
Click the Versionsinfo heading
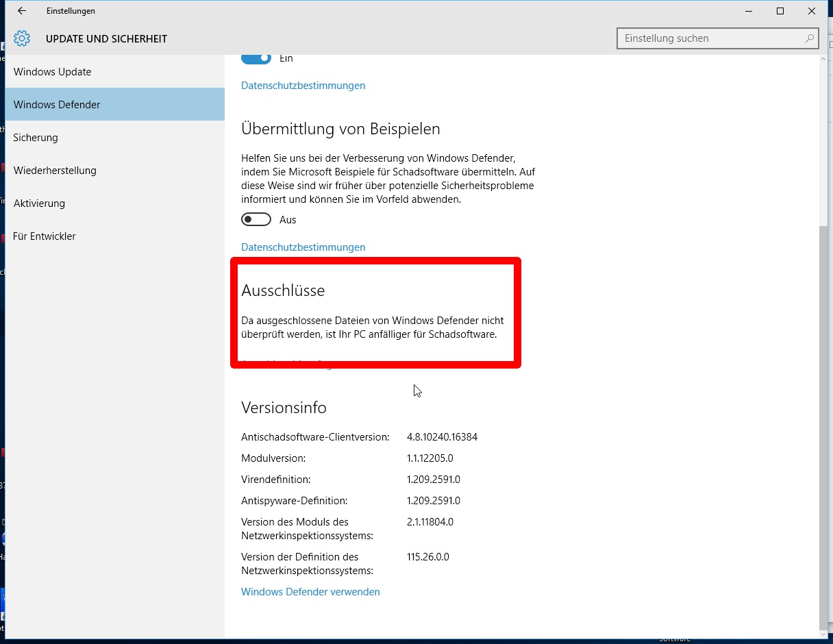coord(284,408)
